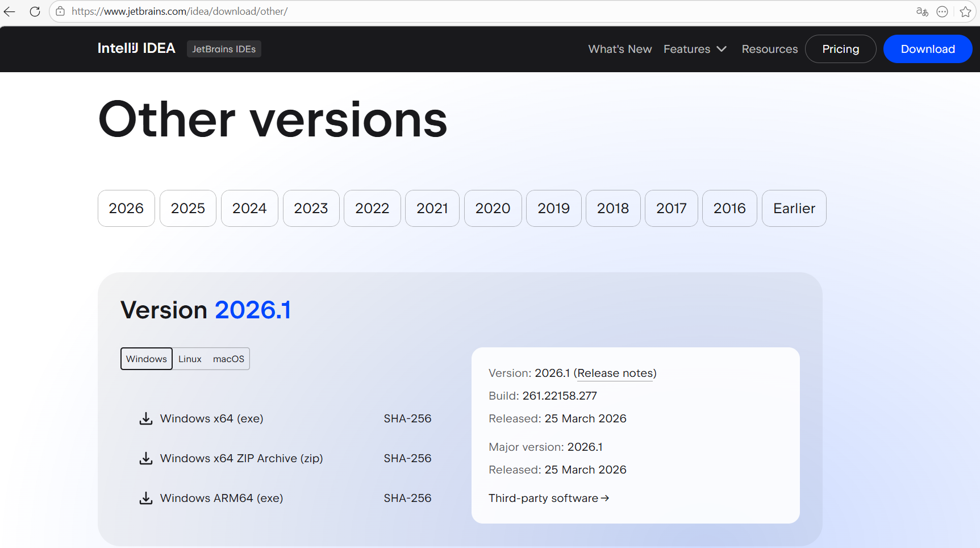The height and width of the screenshot is (548, 980).
Task: Download Windows ARM64 (exe) installer
Action: 222,498
